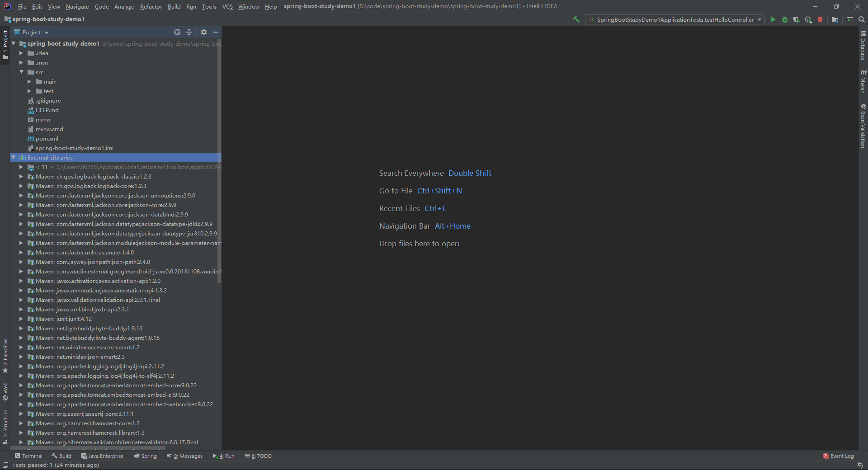Open the Maven side panel
Viewport: 868px width, 470px height.
(x=863, y=81)
